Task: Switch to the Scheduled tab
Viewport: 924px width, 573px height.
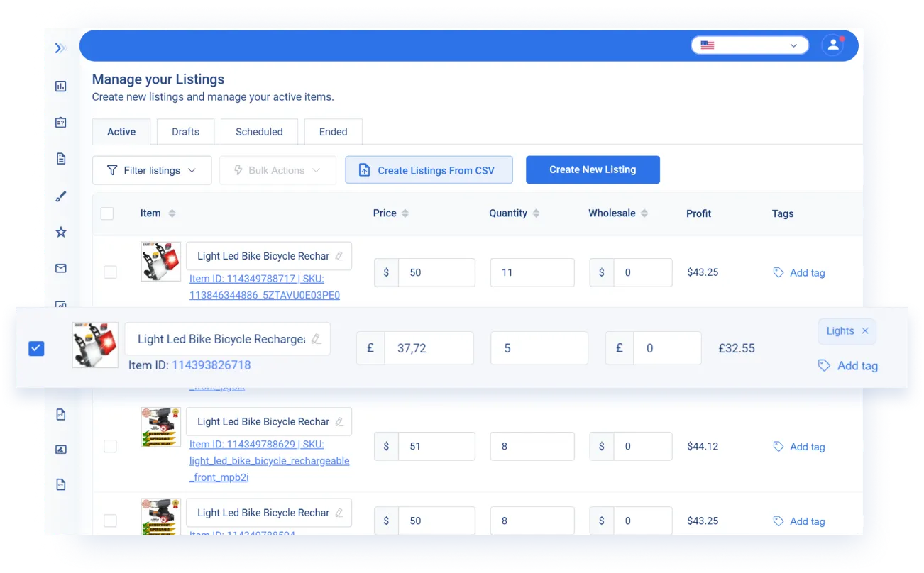Action: [259, 132]
